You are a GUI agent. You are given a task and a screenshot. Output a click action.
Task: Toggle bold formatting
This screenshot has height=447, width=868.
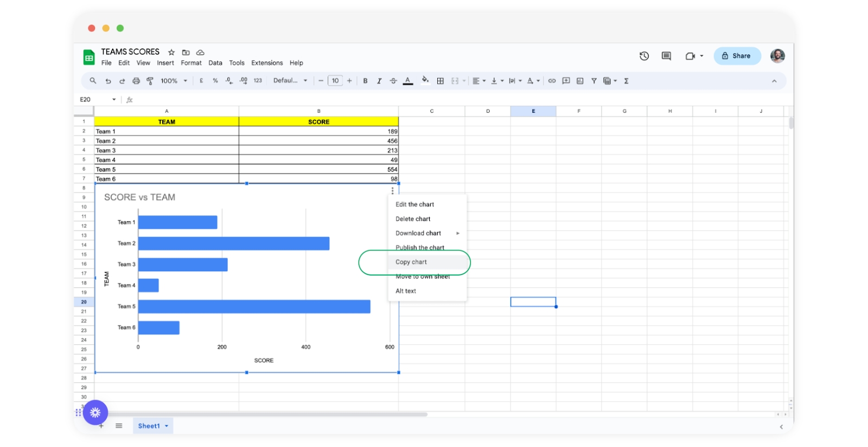pos(365,81)
